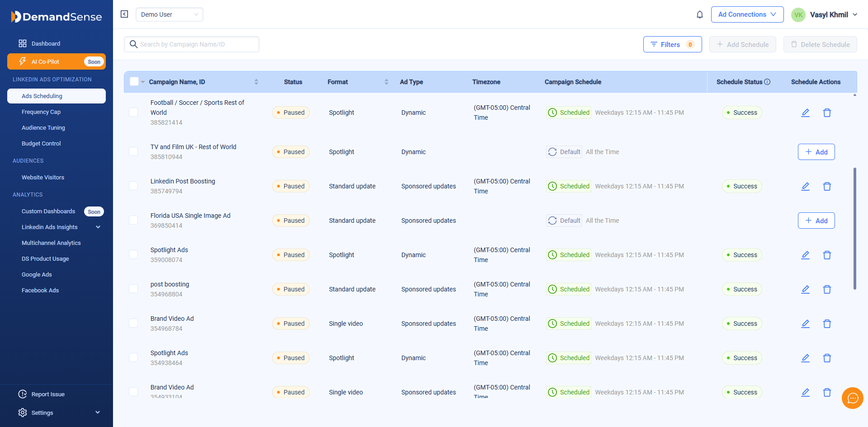Click the delete trash icon for Linkedin Post Boosting
The height and width of the screenshot is (427, 868).
click(827, 186)
